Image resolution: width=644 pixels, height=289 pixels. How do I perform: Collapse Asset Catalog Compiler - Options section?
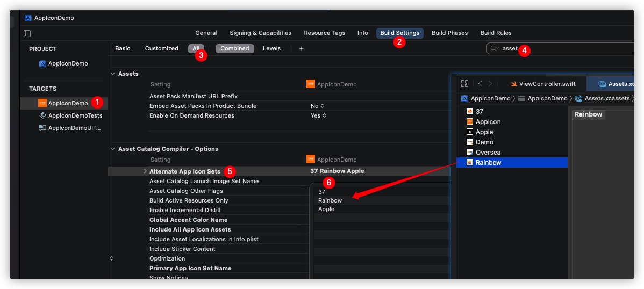[x=113, y=149]
